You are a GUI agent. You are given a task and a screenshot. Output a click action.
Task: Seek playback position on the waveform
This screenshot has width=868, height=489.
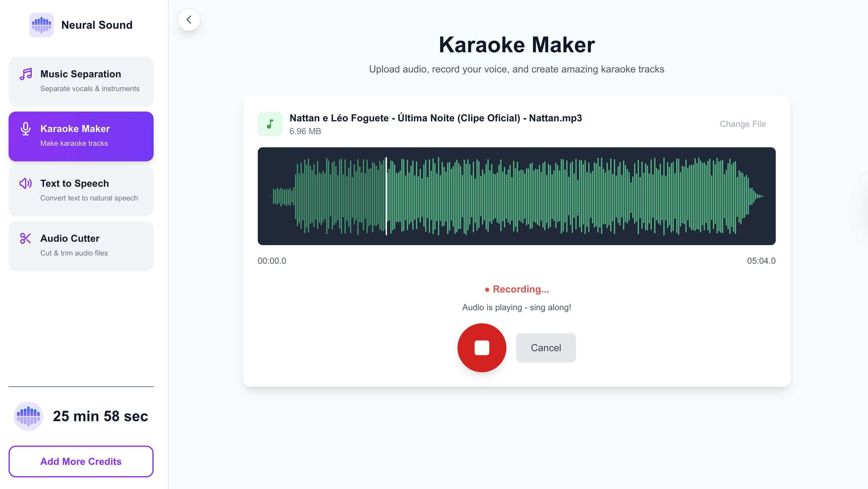[x=516, y=196]
